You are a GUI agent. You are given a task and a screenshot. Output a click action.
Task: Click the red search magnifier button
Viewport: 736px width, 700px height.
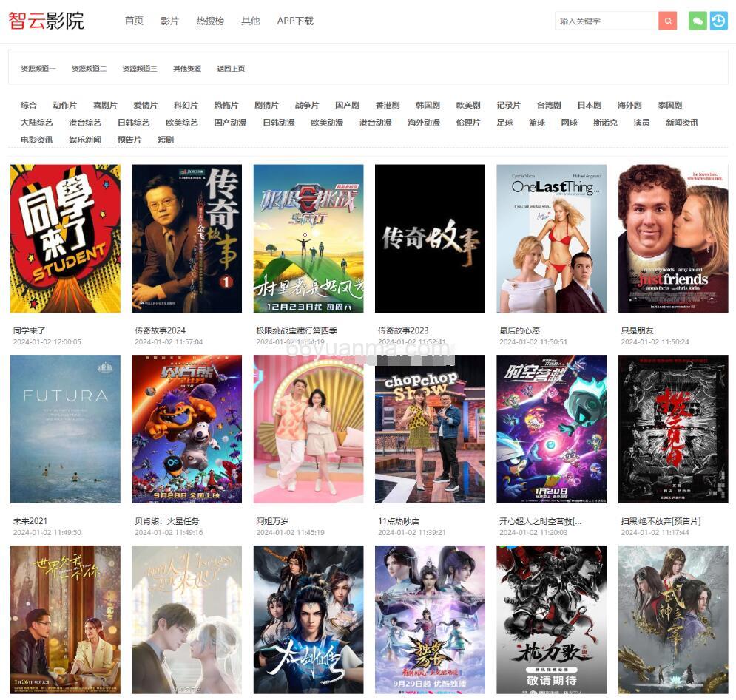[668, 21]
